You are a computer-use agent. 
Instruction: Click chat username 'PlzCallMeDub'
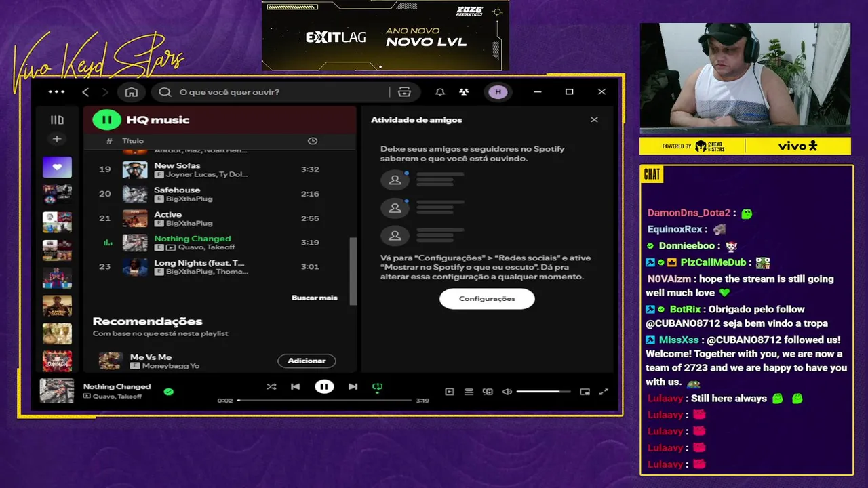point(713,262)
